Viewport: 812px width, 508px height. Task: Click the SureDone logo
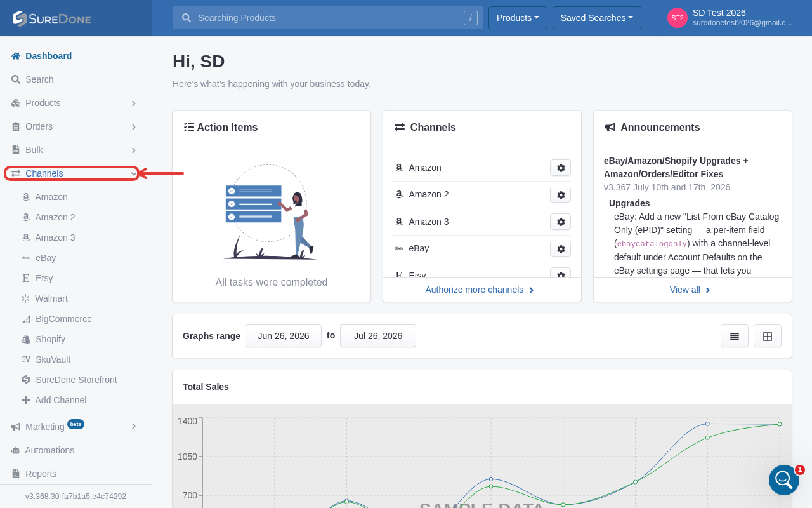coord(51,18)
